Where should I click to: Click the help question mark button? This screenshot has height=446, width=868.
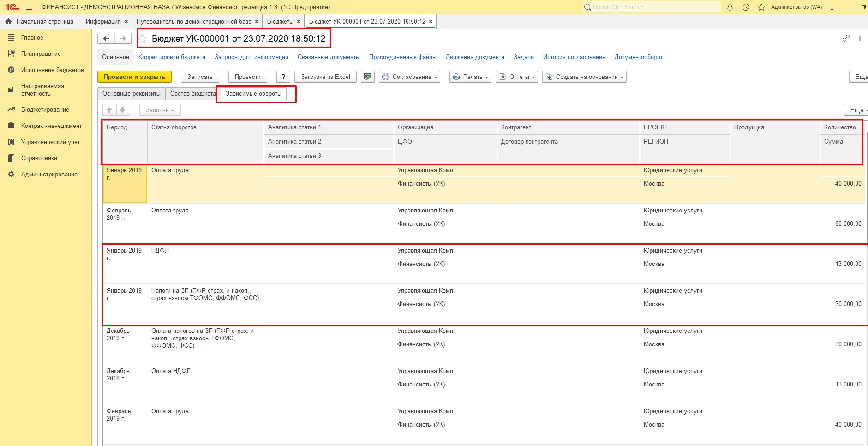283,77
